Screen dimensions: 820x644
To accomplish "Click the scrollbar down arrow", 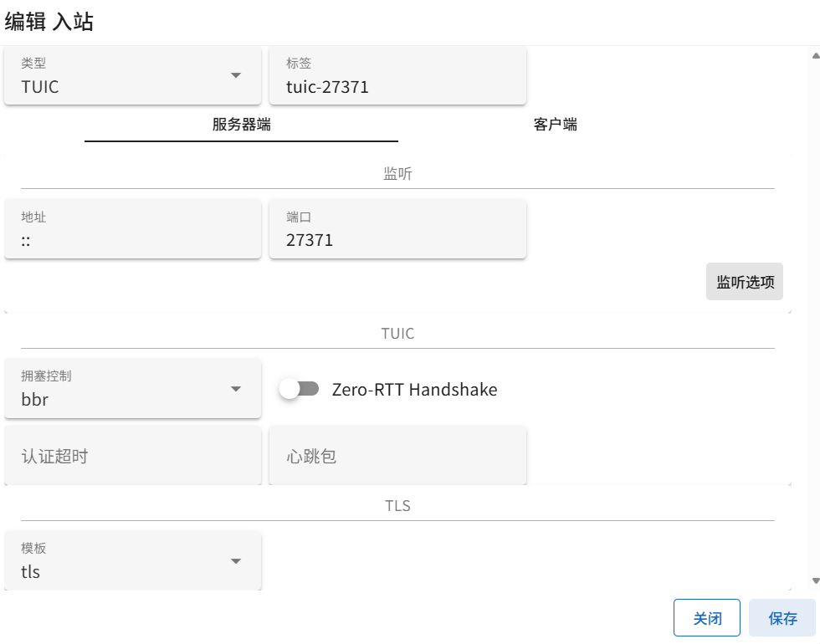I will (815, 580).
